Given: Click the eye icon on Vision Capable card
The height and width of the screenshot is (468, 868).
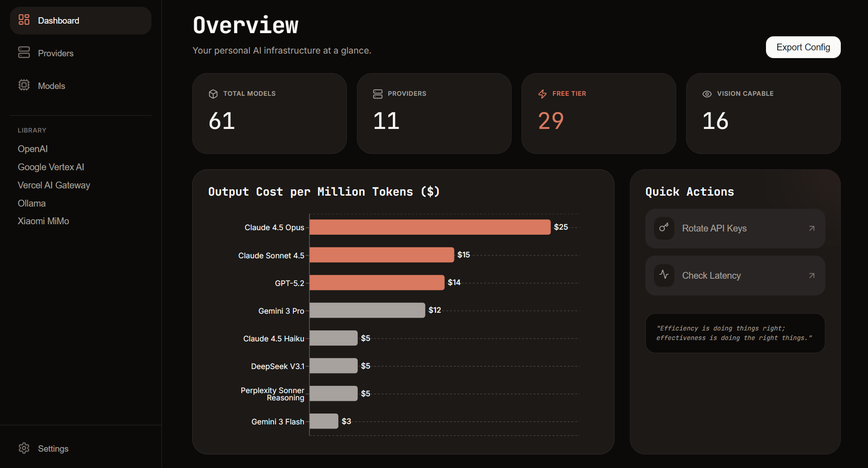Looking at the screenshot, I should (x=707, y=94).
